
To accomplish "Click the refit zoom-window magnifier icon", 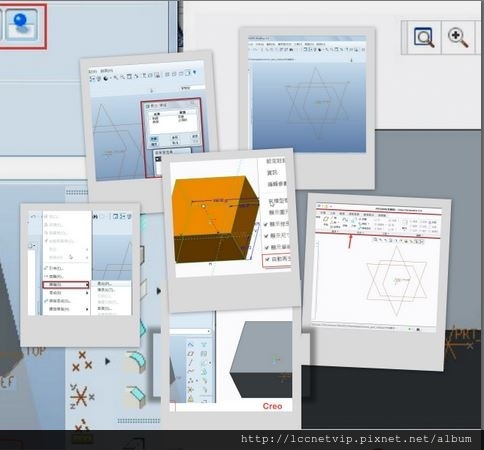I will coord(424,37).
